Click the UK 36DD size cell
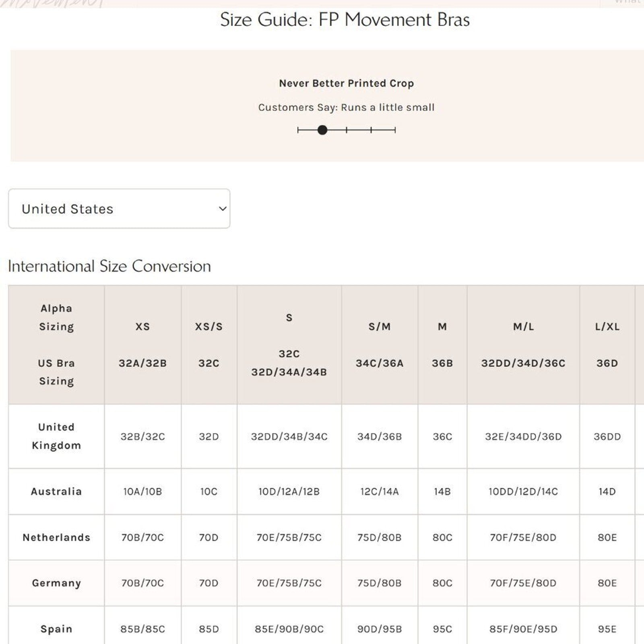644x644 pixels. [607, 436]
